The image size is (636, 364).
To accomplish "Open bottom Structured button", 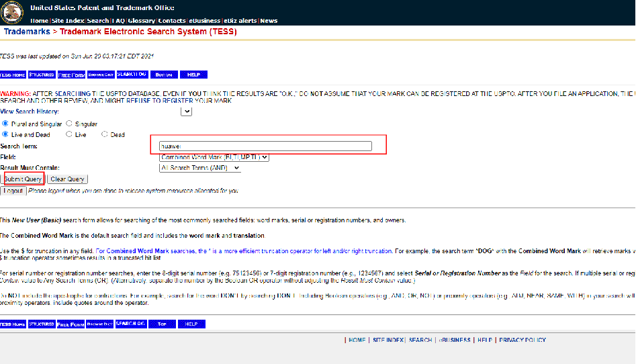I will [x=42, y=324].
